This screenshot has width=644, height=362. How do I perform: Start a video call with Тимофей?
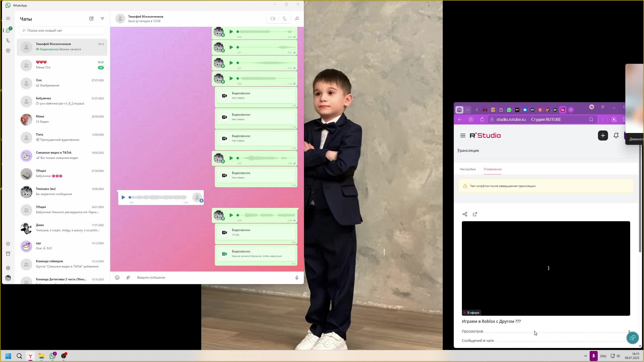(x=273, y=19)
